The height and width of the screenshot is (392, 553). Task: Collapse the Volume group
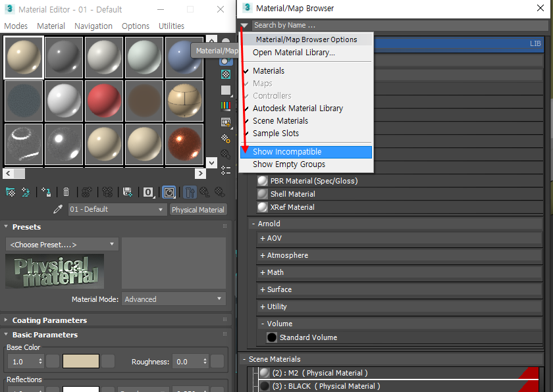263,324
